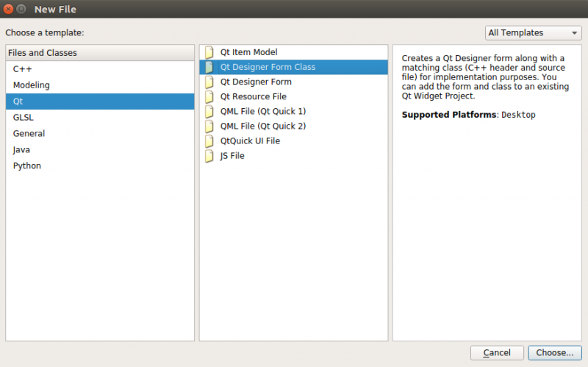
Task: Click the Qt Designer Form Class file icon
Action: tap(209, 67)
